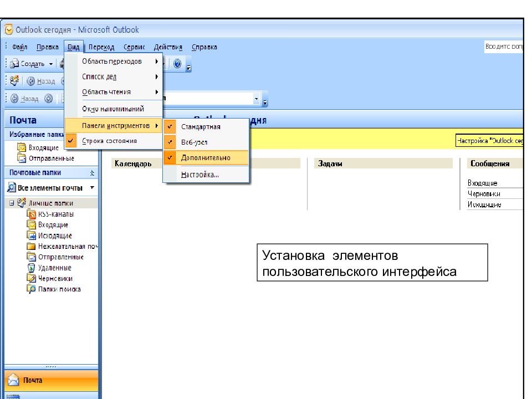532x399 pixels.
Task: Open the Переход menu
Action: pos(101,47)
